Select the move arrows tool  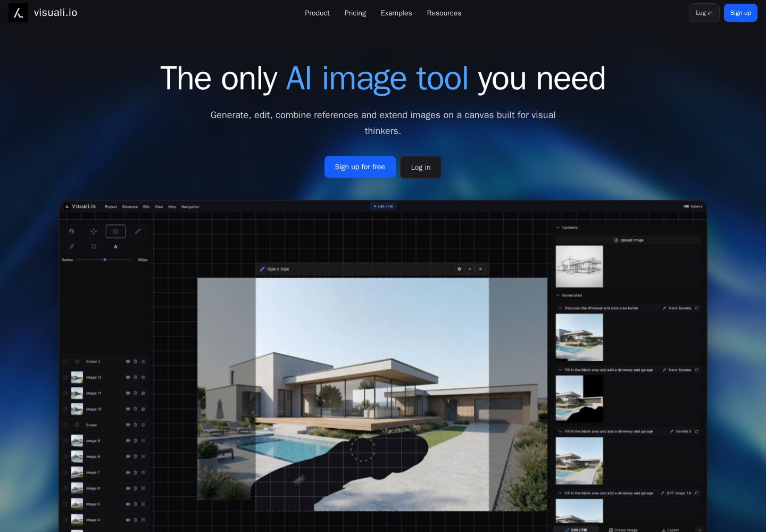[x=94, y=231]
